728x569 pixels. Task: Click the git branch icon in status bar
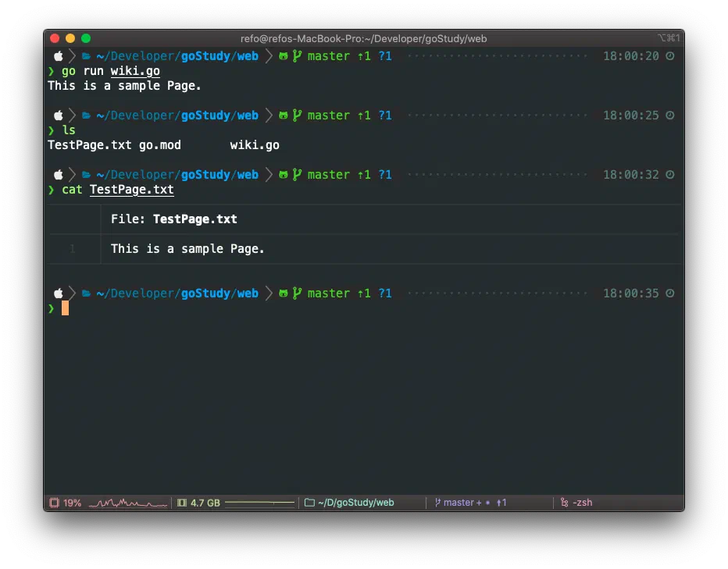click(437, 503)
